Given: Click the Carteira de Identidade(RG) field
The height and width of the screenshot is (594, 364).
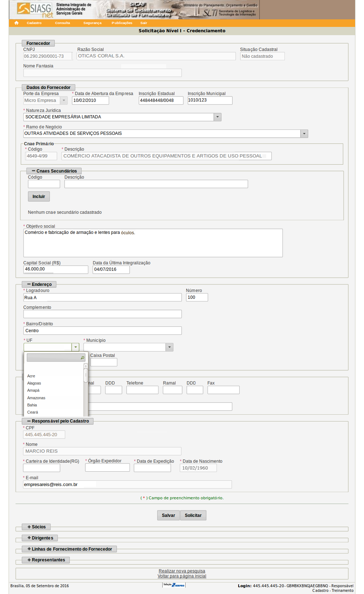Looking at the screenshot, I should [x=42, y=468].
